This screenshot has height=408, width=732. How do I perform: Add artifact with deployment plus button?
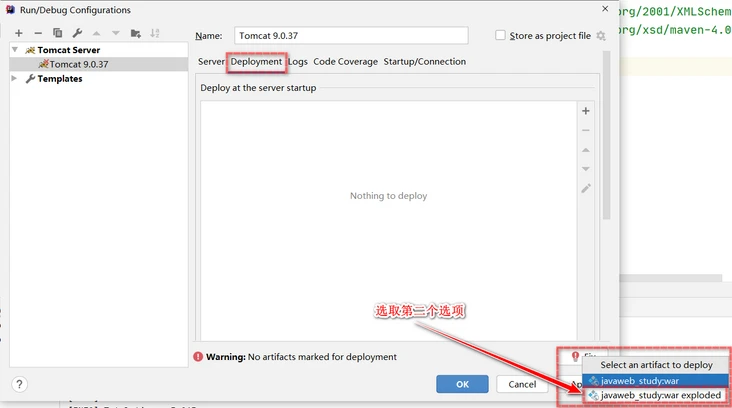pos(586,111)
